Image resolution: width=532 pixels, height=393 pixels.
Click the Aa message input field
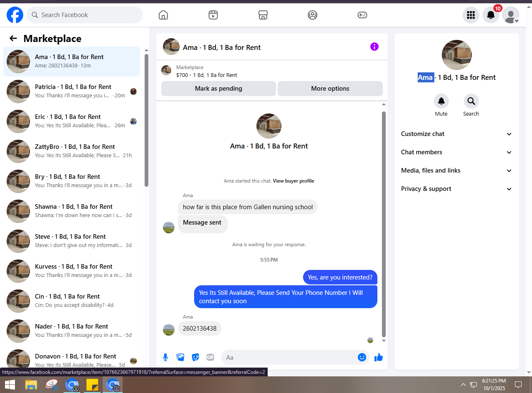[x=289, y=357]
